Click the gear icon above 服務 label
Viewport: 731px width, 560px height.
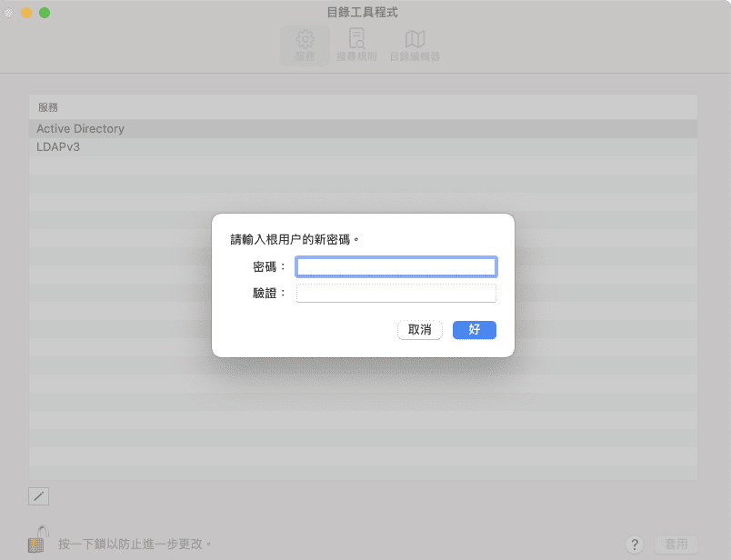pos(305,36)
